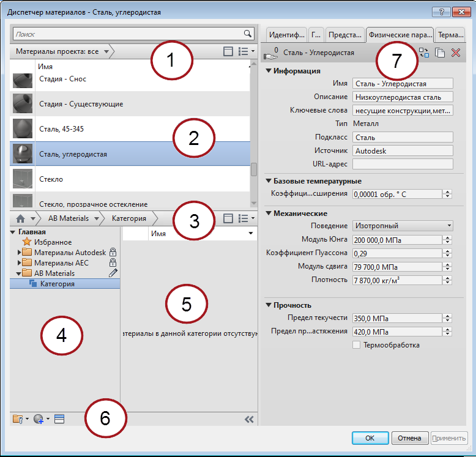Click the Отмена button
The image size is (476, 457).
[409, 438]
